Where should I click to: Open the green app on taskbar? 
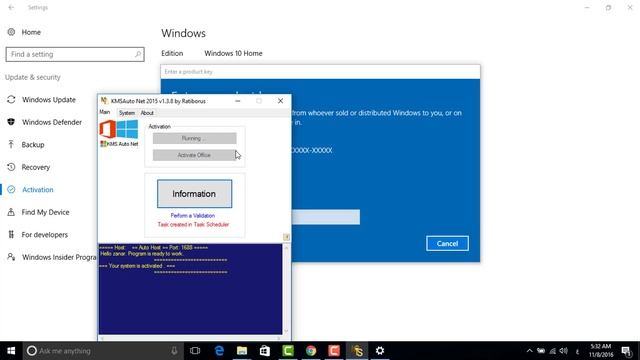[288, 351]
